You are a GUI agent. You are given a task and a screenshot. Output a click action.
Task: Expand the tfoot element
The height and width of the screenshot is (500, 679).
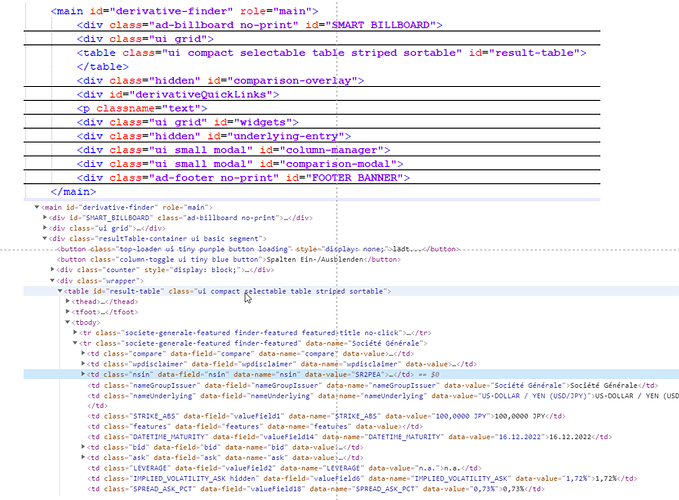(68, 311)
